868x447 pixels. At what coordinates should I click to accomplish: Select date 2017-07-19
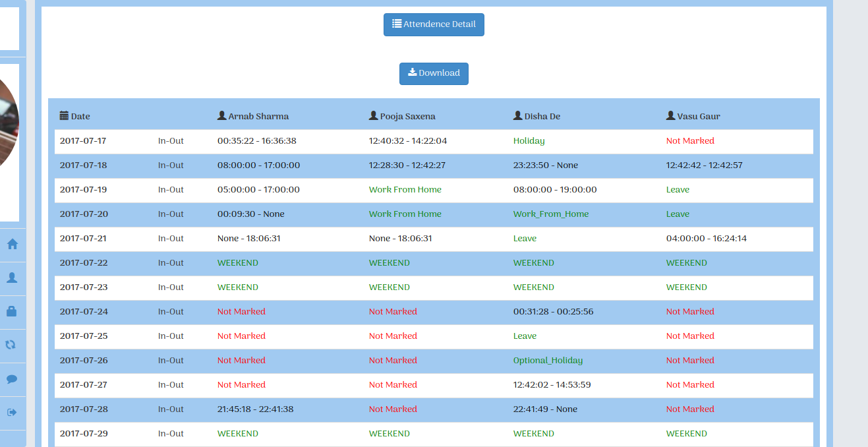[x=83, y=190]
